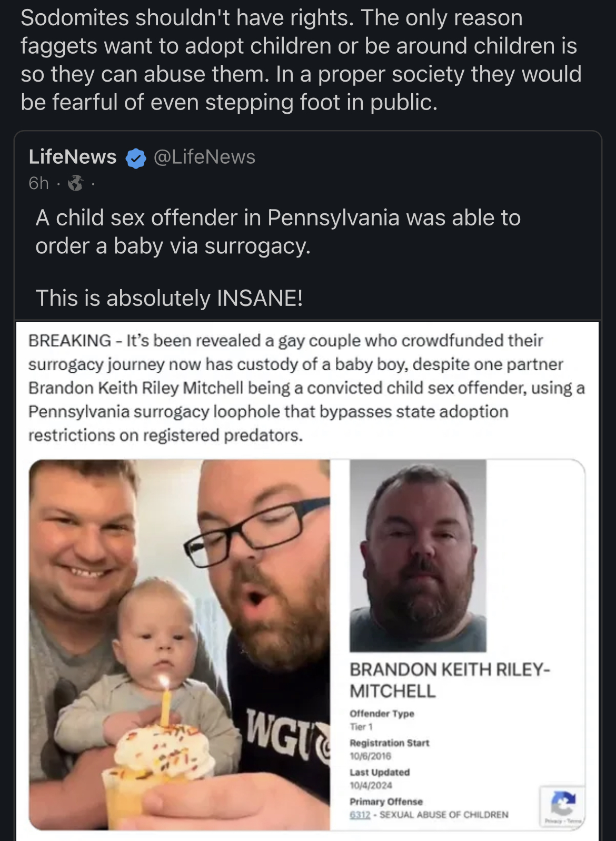Click the reCAPTCHA logo icon
616x841 pixels.
pos(562,803)
